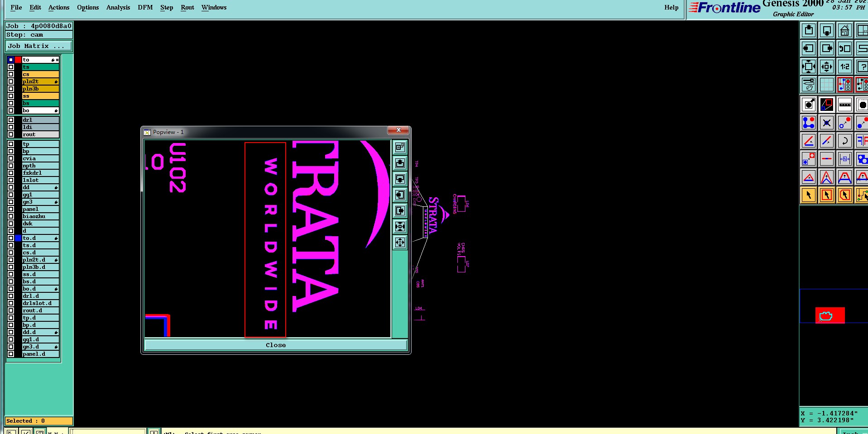Click the red color swatch beside layer to
Viewport: 868px width, 434px height.
[18, 60]
